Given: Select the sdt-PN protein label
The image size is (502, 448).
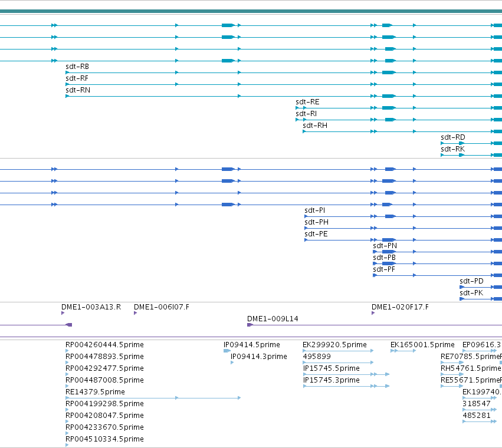Looking at the screenshot, I should pos(385,246).
